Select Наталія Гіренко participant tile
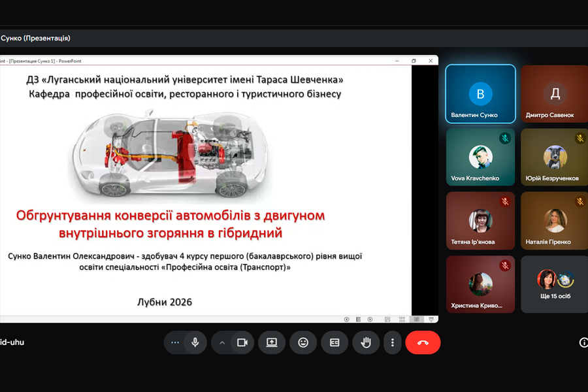 point(554,221)
